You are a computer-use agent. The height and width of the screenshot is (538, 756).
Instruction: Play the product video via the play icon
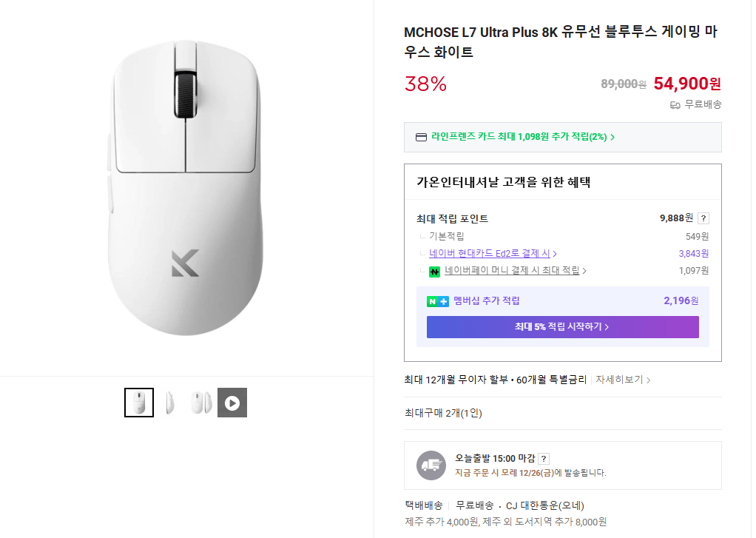pos(232,402)
